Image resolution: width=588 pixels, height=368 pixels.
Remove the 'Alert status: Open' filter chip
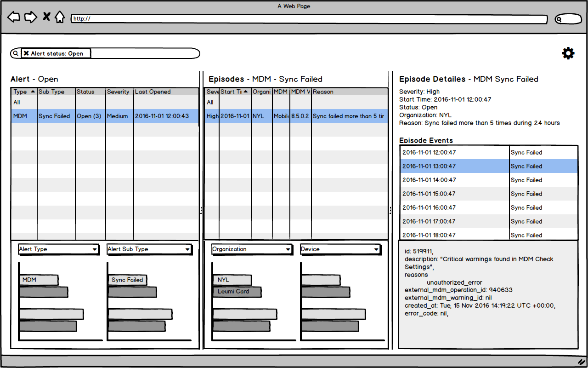click(x=26, y=53)
